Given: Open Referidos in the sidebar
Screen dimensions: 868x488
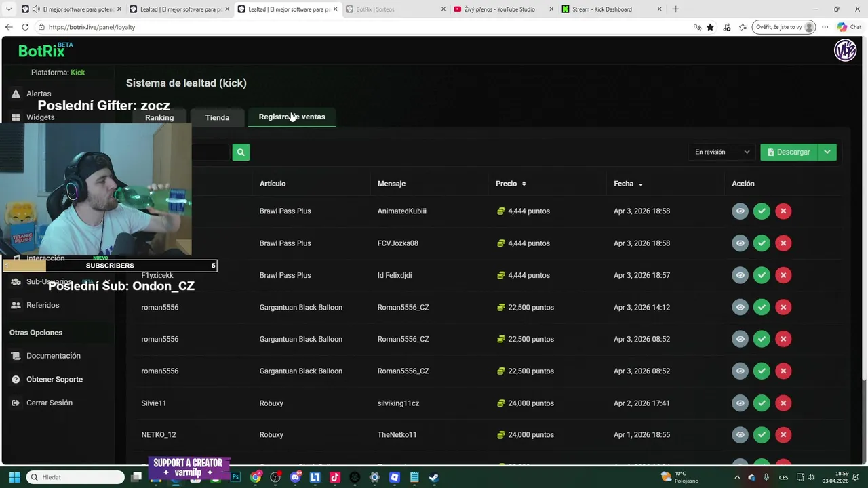Looking at the screenshot, I should click(43, 305).
